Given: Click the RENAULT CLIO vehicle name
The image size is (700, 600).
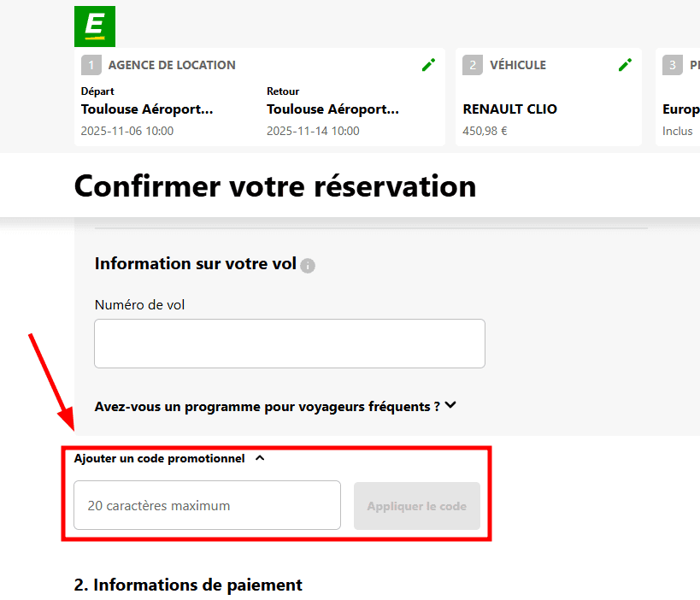Looking at the screenshot, I should 509,109.
